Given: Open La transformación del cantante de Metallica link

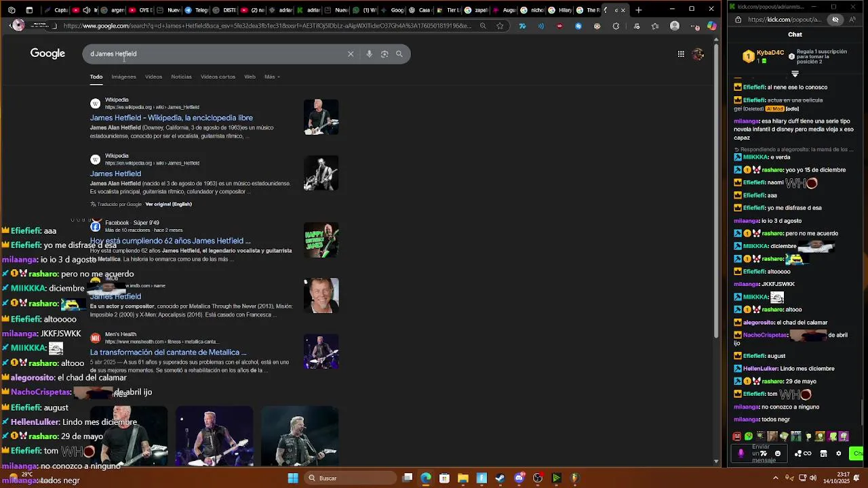Looking at the screenshot, I should coord(168,352).
